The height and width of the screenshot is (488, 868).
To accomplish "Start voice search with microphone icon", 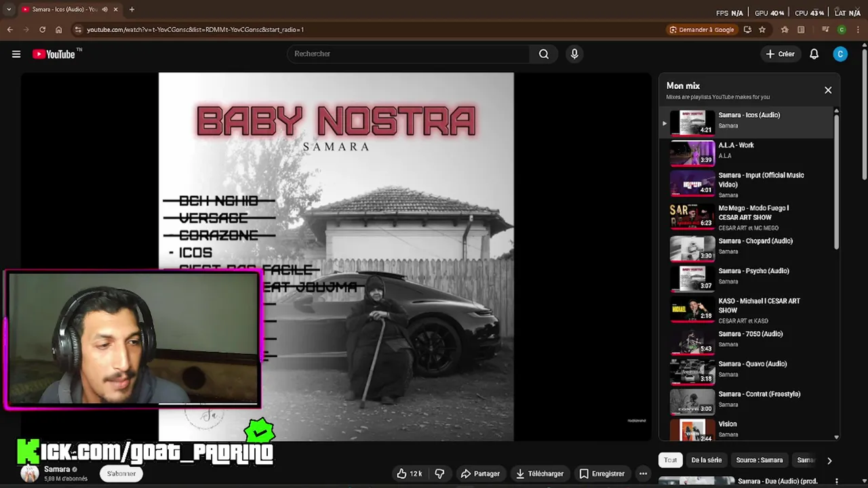I will 574,54.
